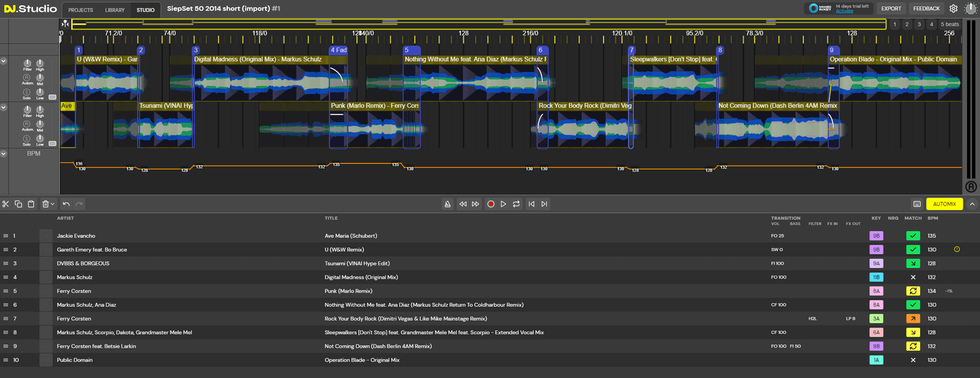Click the red record button
980x378 pixels.
point(490,204)
